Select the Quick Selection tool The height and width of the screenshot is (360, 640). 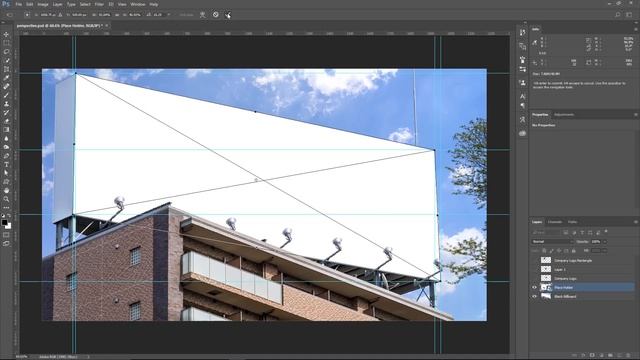click(6, 60)
